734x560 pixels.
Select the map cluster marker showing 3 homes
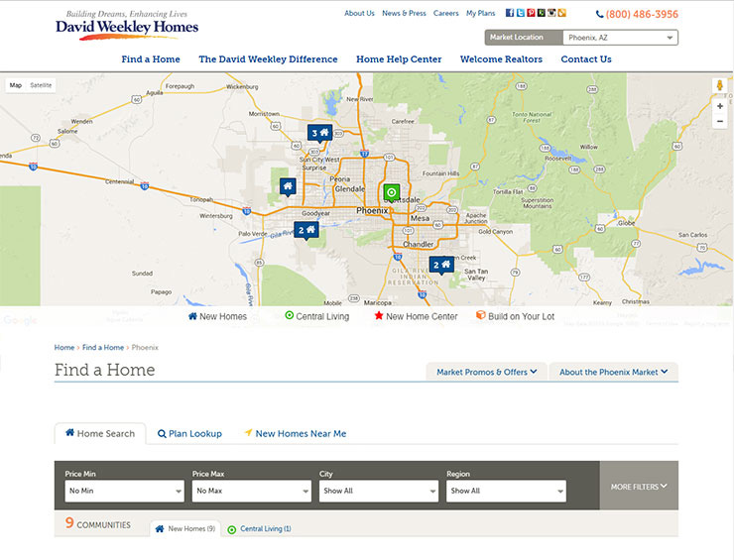(x=319, y=133)
